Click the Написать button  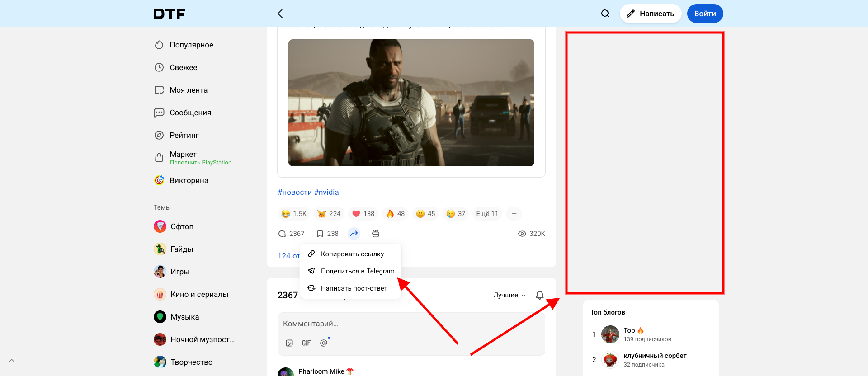coord(651,14)
